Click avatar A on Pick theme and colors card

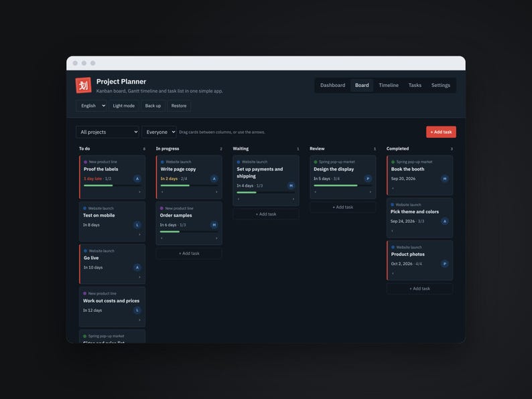point(445,221)
